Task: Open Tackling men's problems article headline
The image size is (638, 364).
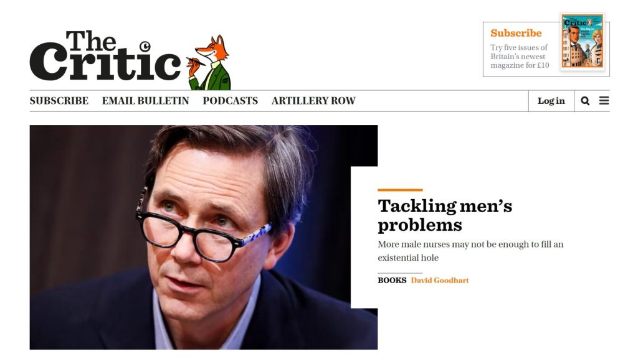Action: [445, 215]
